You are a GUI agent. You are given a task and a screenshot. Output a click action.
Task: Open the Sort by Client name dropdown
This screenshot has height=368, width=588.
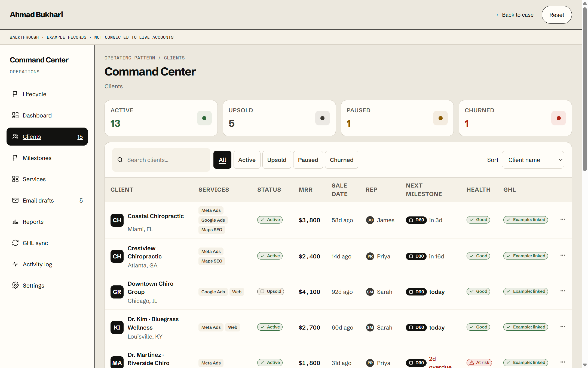pos(533,160)
